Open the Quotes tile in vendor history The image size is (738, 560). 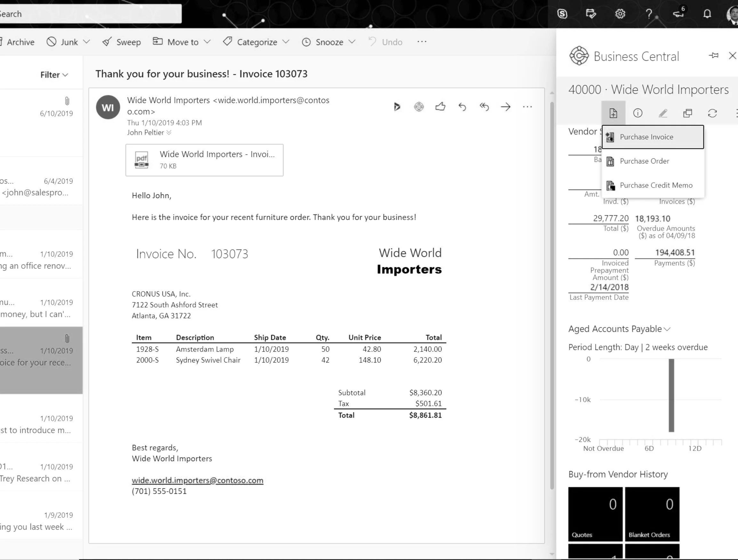[595, 514]
